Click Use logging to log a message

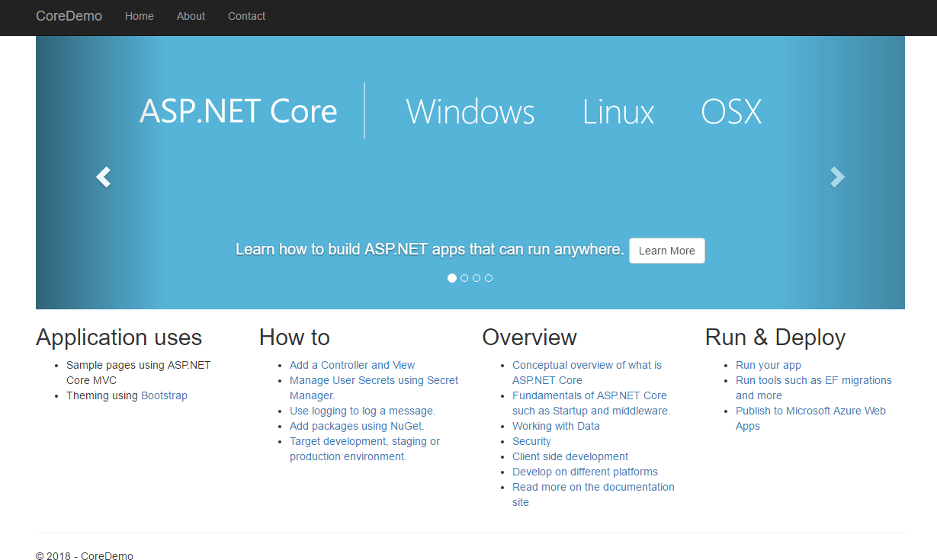pyautogui.click(x=362, y=411)
